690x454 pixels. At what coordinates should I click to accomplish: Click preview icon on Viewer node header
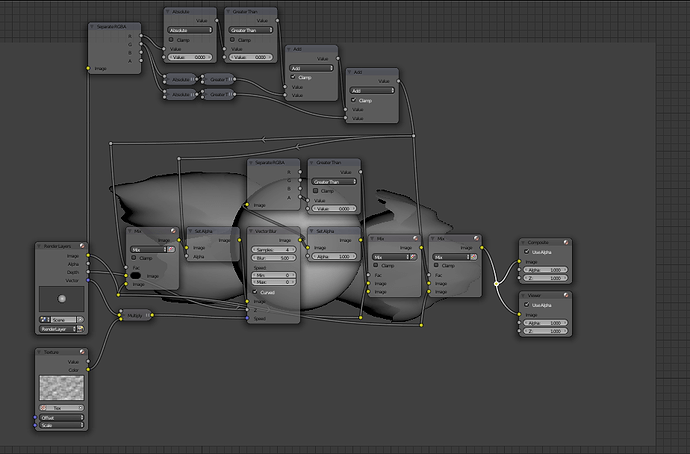coord(566,295)
